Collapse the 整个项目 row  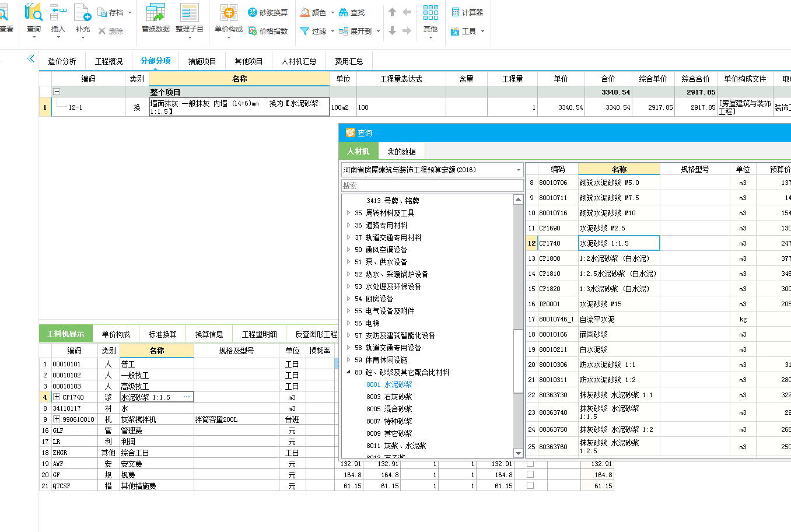[x=57, y=92]
